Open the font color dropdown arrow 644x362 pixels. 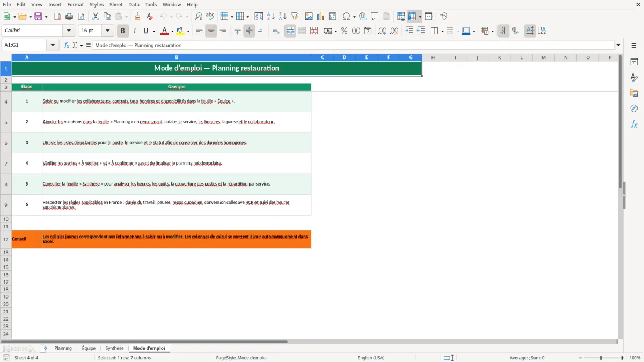[x=172, y=31]
